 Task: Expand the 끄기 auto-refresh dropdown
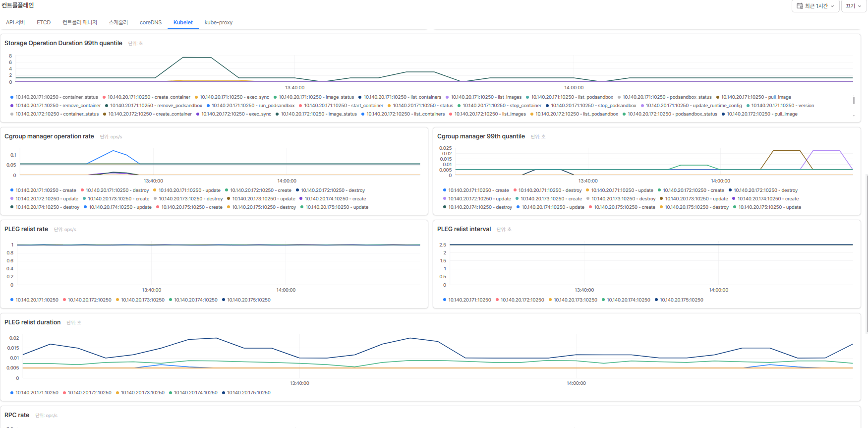pyautogui.click(x=854, y=6)
